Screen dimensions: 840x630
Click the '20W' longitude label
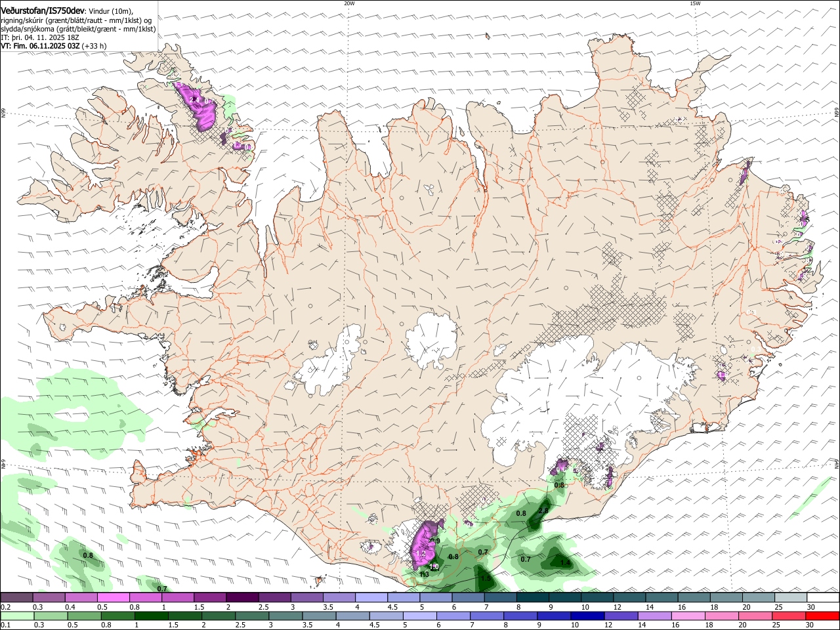(349, 3)
